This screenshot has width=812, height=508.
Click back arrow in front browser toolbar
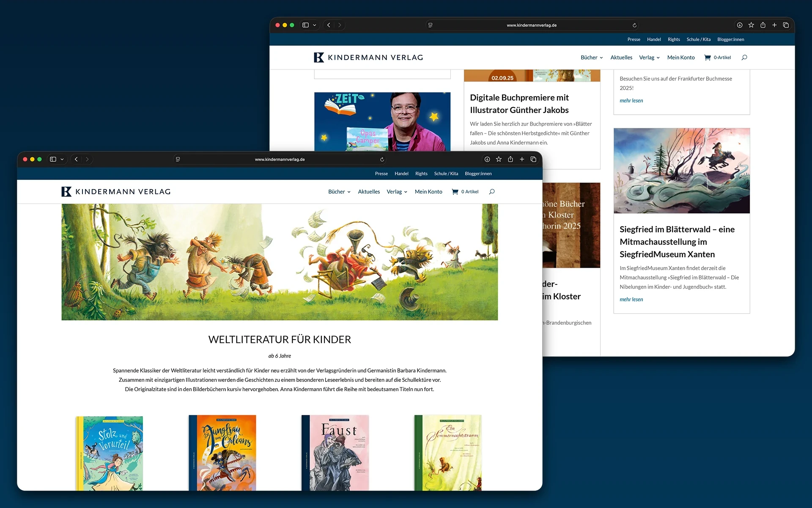pos(76,159)
